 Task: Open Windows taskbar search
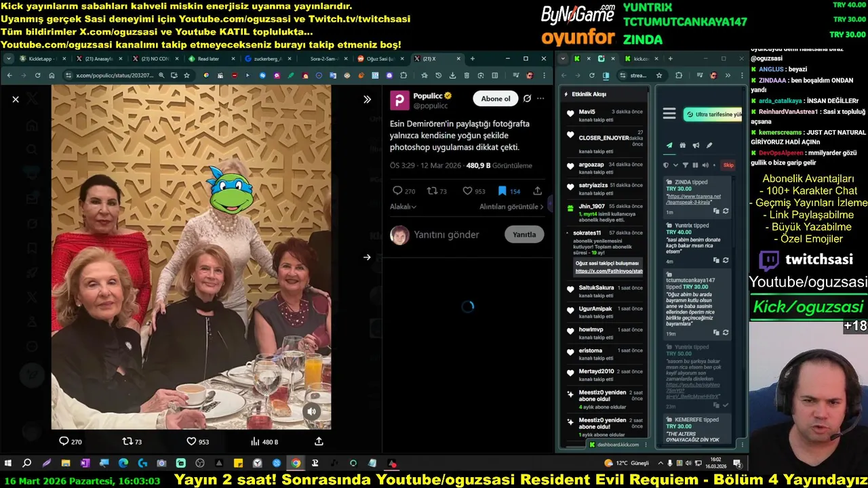coord(27,464)
